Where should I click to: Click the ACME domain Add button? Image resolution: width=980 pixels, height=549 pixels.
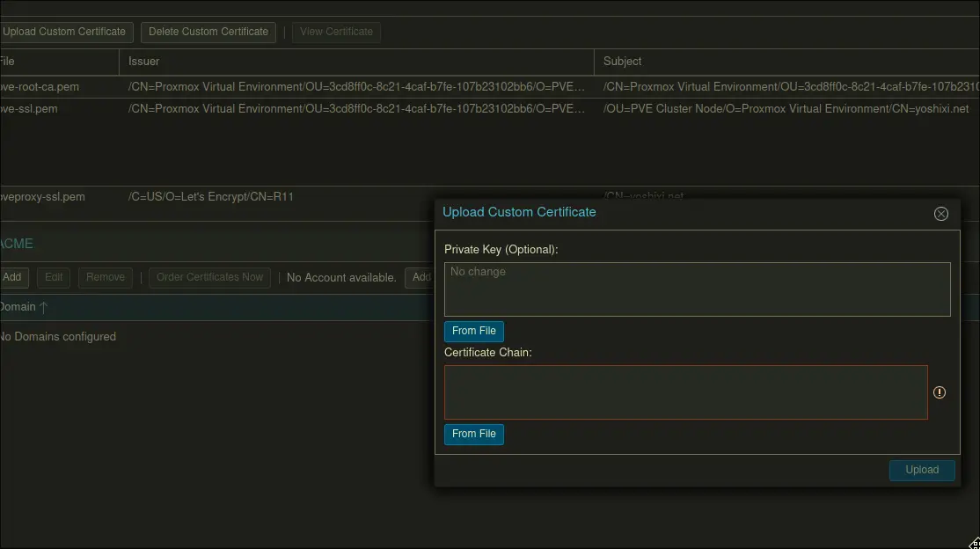coord(12,277)
